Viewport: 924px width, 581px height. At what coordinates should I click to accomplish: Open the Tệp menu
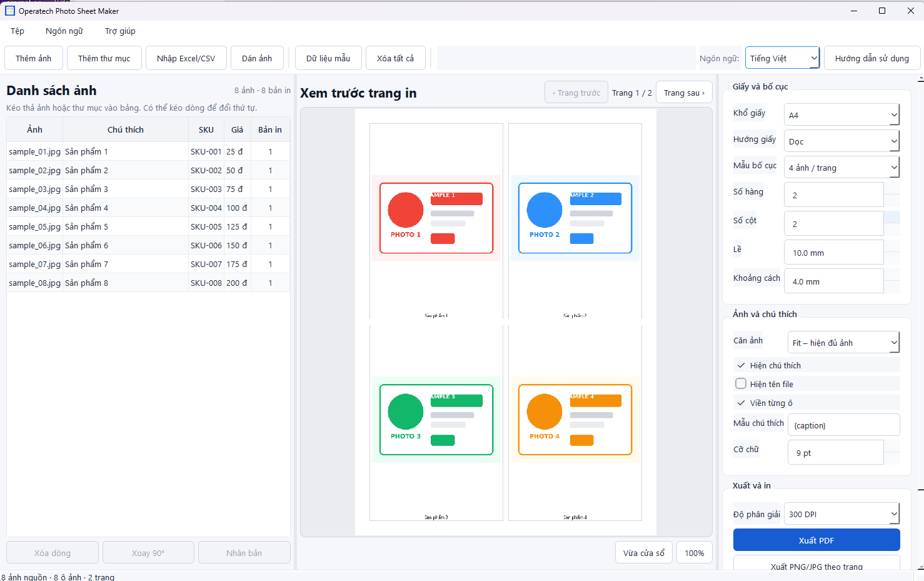pos(18,31)
